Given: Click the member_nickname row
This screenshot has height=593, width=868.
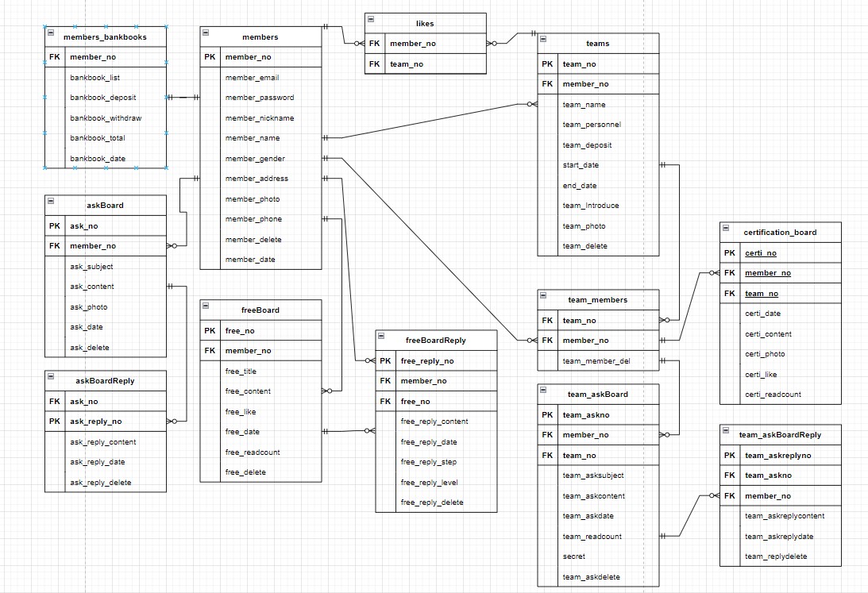Looking at the screenshot, I should [260, 117].
